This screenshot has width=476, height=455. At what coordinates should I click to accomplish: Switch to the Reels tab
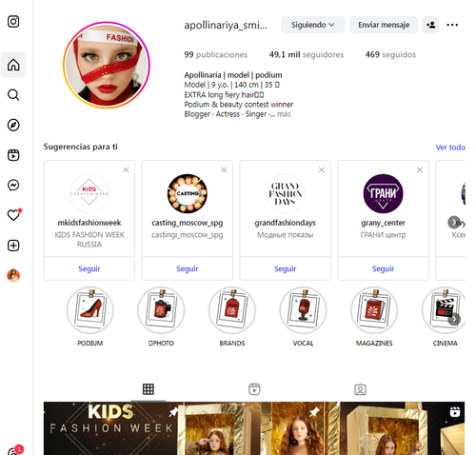click(254, 389)
